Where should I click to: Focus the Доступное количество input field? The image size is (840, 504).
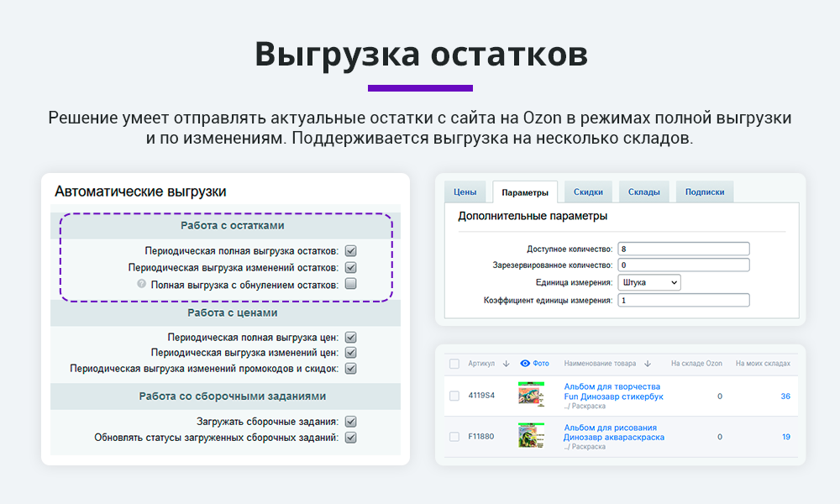click(683, 249)
